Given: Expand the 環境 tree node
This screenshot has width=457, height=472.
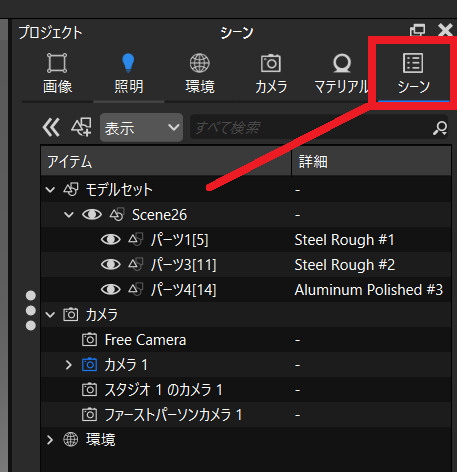Looking at the screenshot, I should coord(50,440).
